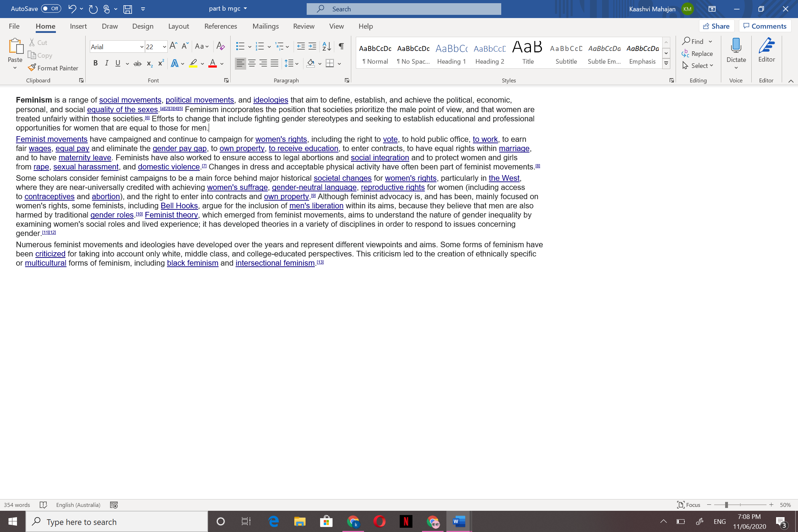
Task: Expand the Styles gallery More arrow
Action: coord(666,64)
